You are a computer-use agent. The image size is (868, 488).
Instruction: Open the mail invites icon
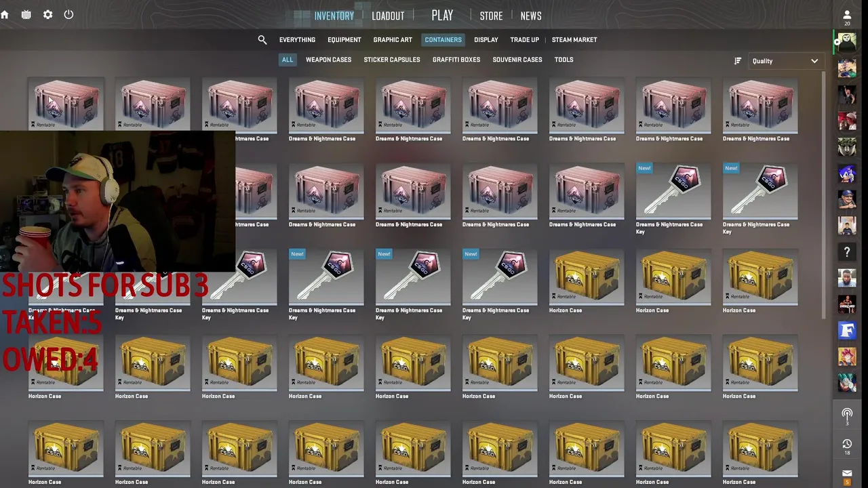847,476
